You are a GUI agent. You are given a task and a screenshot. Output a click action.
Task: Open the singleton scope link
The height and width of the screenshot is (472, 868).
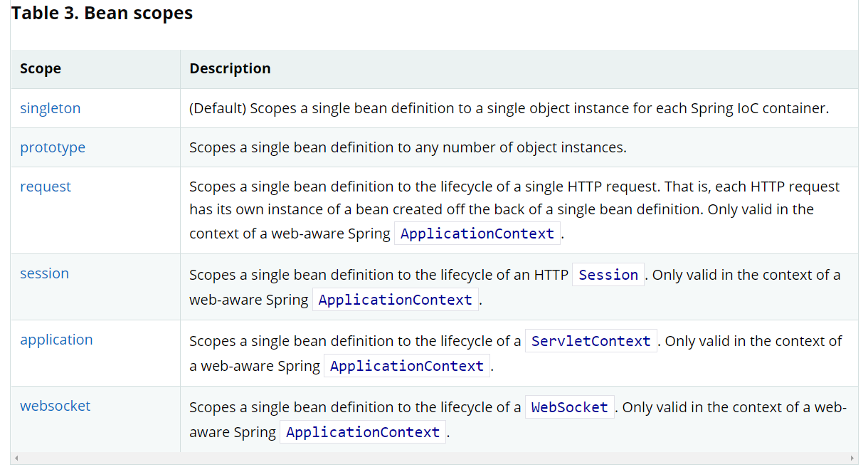(50, 108)
